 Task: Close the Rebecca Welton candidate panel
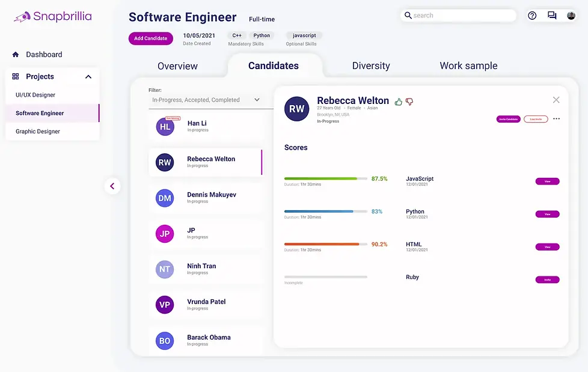556,100
